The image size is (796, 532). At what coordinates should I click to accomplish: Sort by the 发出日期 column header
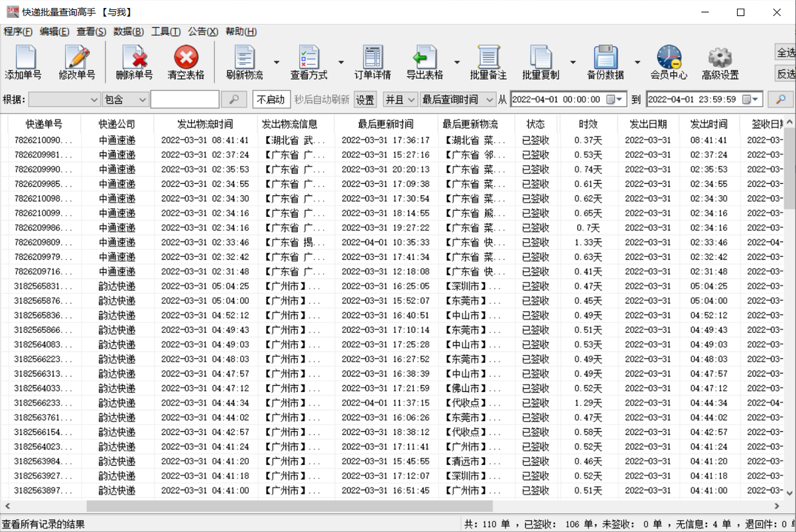648,123
